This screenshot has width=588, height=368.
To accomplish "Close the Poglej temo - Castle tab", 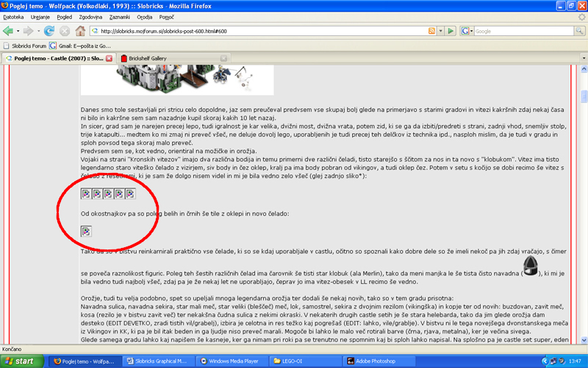I will 109,58.
